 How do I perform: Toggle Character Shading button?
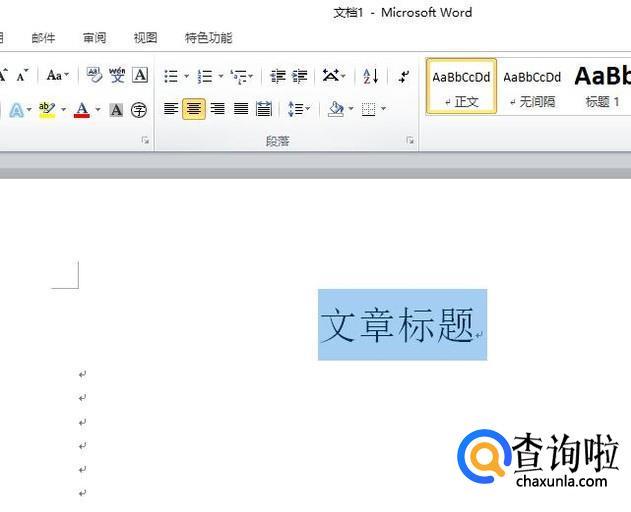[116, 109]
